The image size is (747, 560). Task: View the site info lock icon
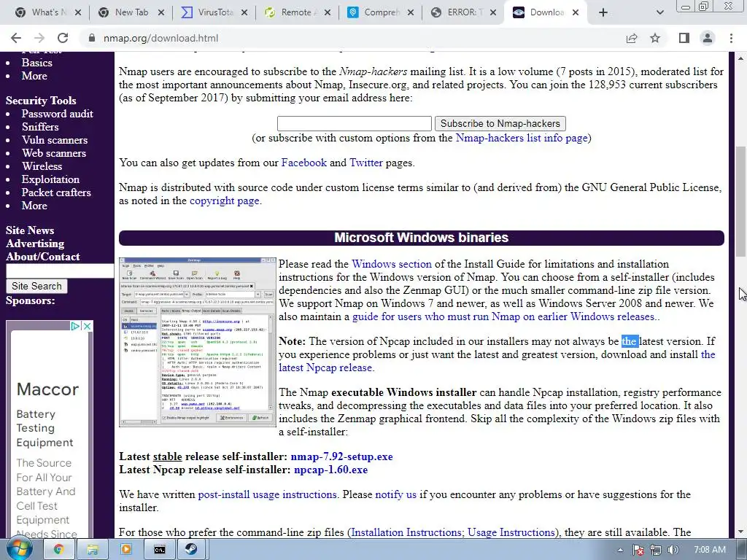tap(92, 38)
